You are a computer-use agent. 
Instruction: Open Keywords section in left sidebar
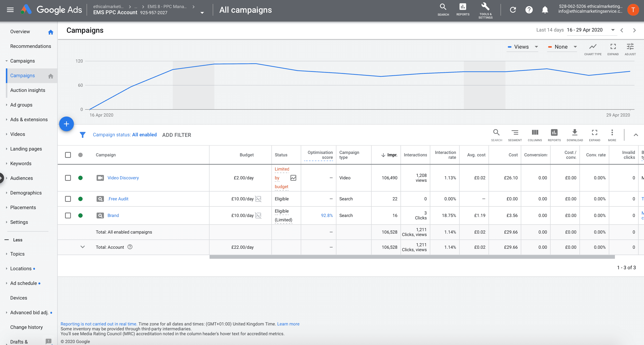click(21, 163)
